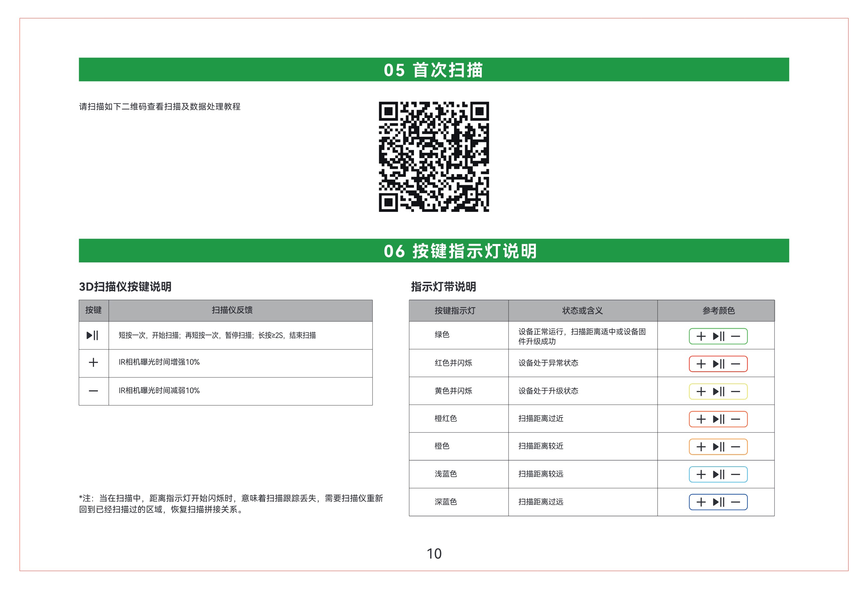Image resolution: width=868 pixels, height=592 pixels.
Task: Click the minus icon in the orange indicator
Action: click(x=735, y=447)
